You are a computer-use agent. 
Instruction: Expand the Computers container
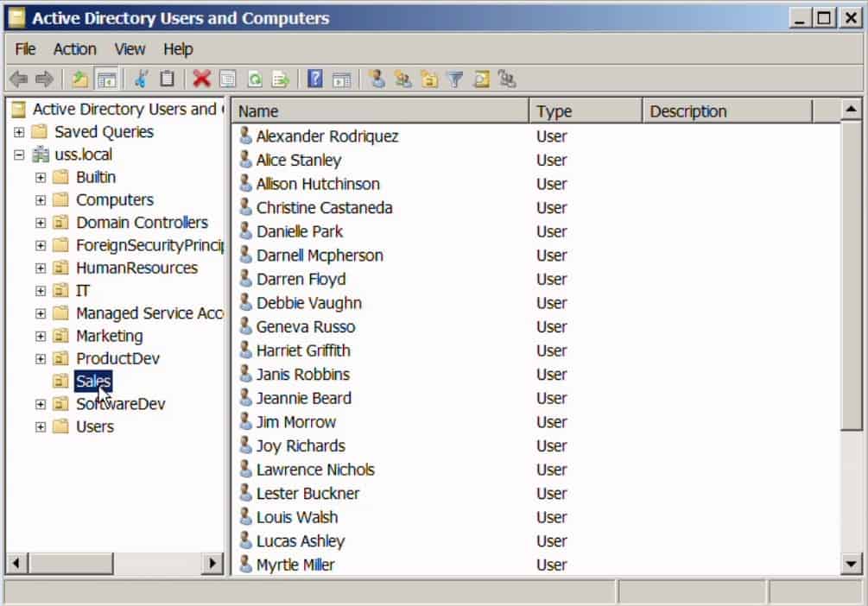[x=41, y=200]
